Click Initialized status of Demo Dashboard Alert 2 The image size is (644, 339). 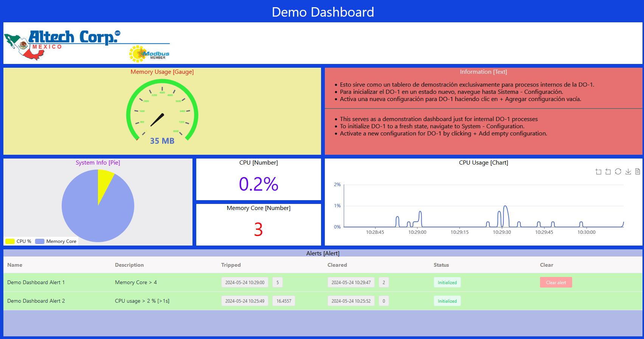tap(447, 301)
